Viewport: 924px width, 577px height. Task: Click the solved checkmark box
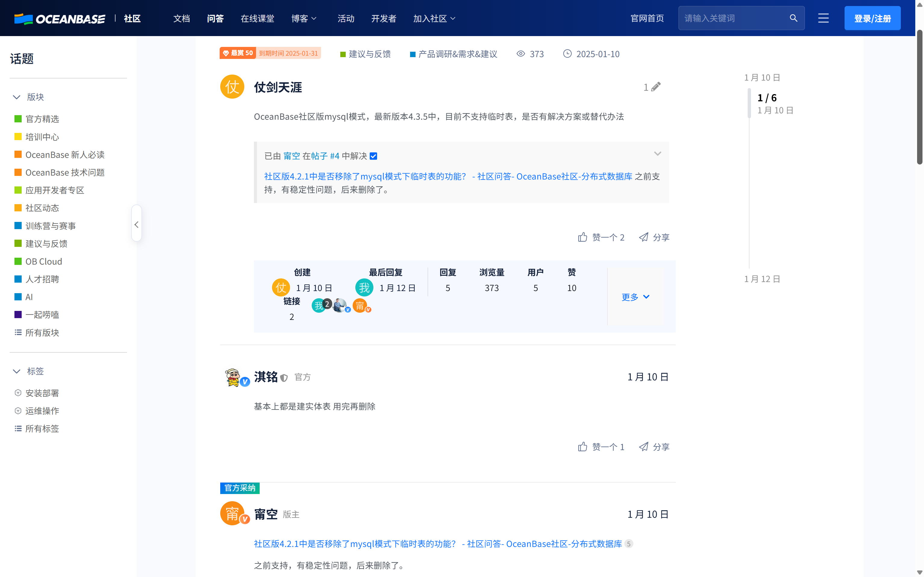pos(373,156)
